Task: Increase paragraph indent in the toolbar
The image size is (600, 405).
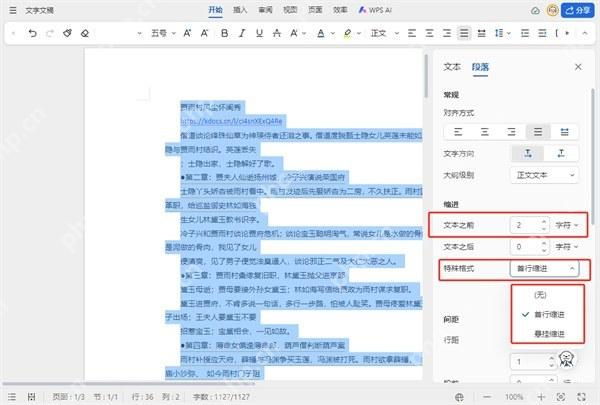Action: [542, 33]
